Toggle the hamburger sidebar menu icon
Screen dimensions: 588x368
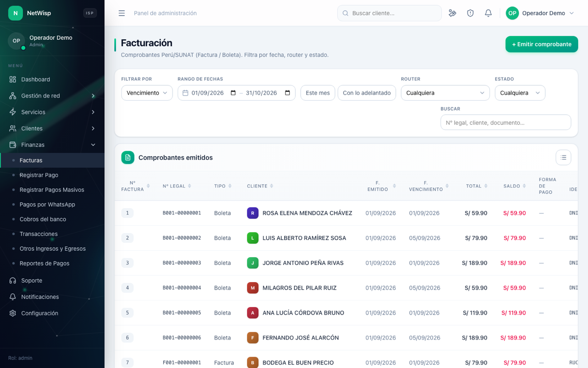point(122,13)
